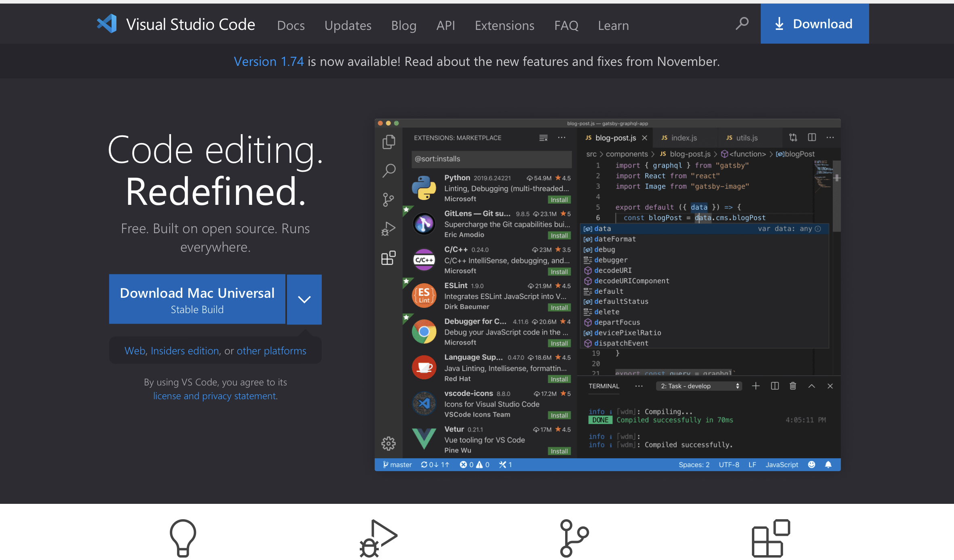This screenshot has width=954, height=560.
Task: Open the '2: Task - develop' terminal selector
Action: pyautogui.click(x=699, y=386)
